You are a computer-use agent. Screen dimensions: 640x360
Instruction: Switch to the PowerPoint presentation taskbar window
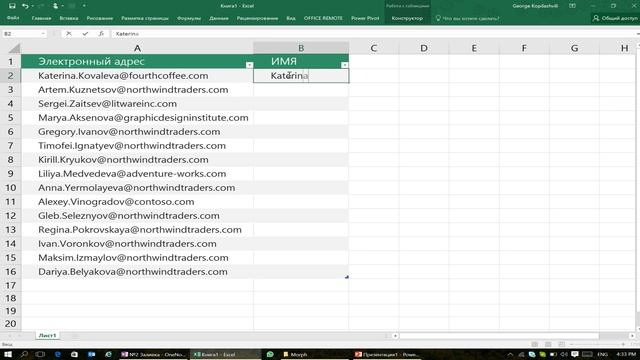387,354
